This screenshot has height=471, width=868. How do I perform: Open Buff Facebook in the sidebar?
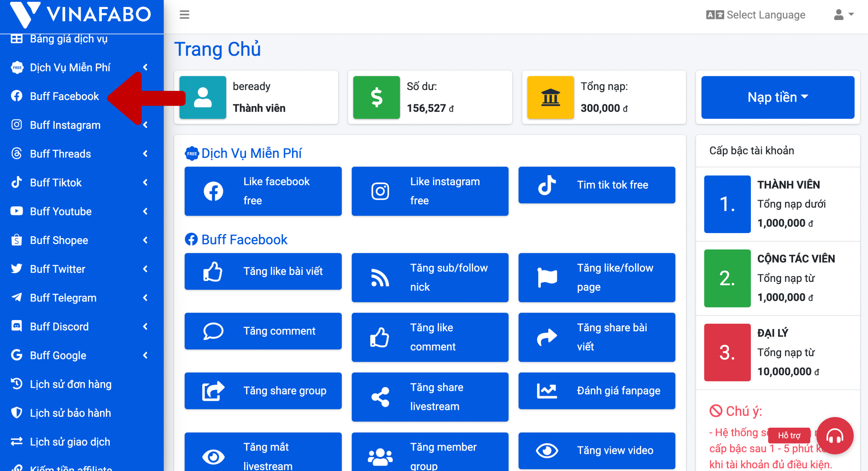coord(64,96)
